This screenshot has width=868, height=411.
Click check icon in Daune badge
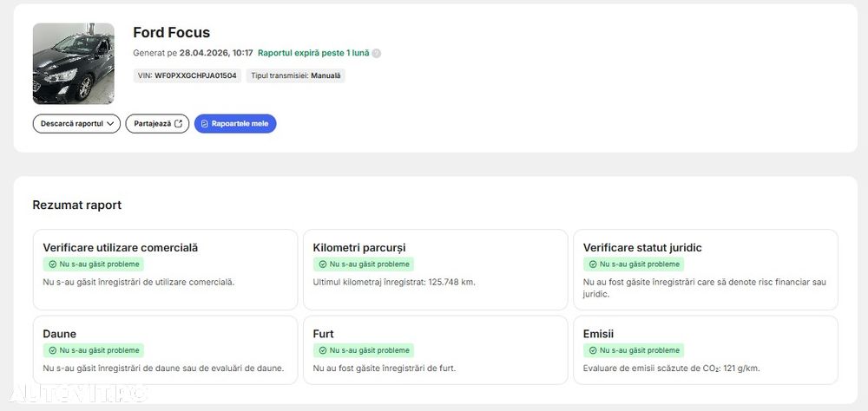[x=53, y=350]
